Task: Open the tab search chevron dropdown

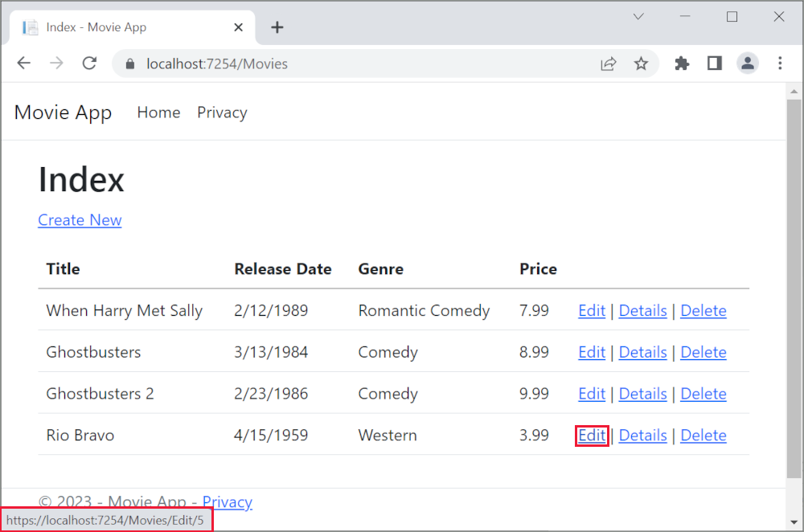Action: pos(638,16)
